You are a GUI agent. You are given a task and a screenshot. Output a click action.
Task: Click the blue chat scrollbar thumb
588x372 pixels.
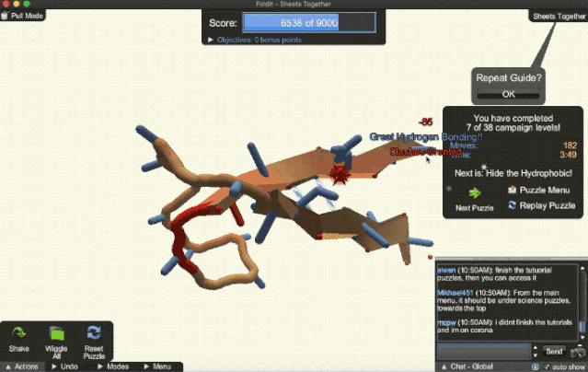click(582, 326)
